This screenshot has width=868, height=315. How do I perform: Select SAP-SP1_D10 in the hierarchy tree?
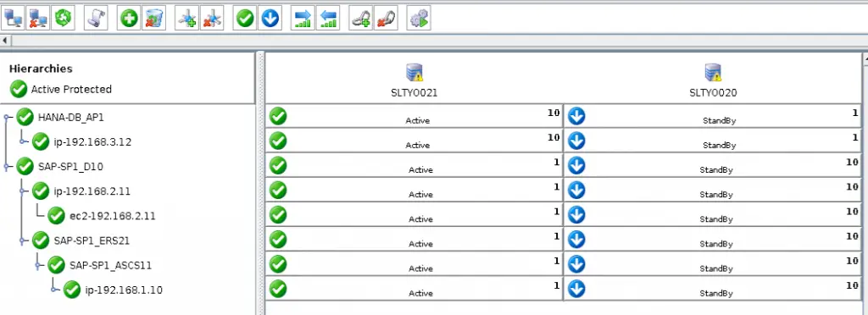tap(70, 166)
